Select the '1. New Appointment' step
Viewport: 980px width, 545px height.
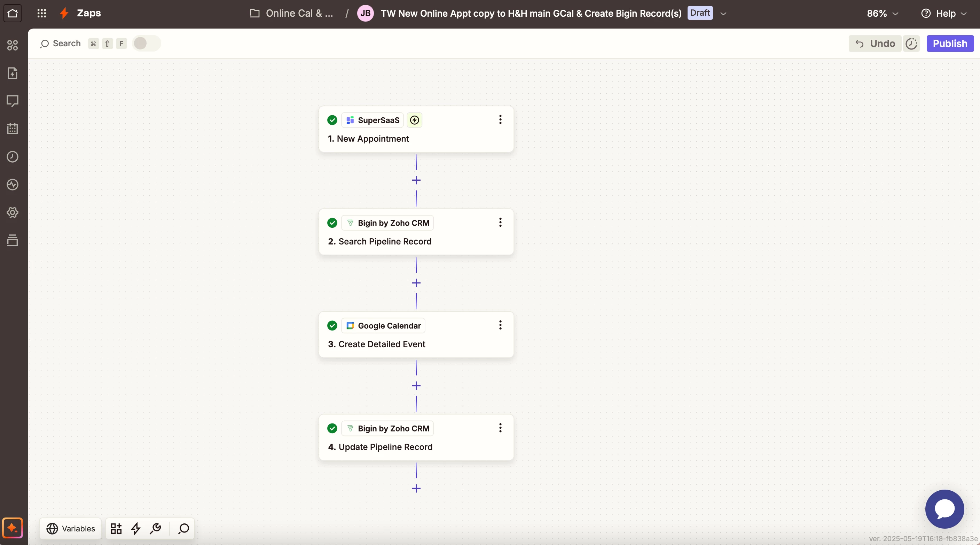point(416,130)
